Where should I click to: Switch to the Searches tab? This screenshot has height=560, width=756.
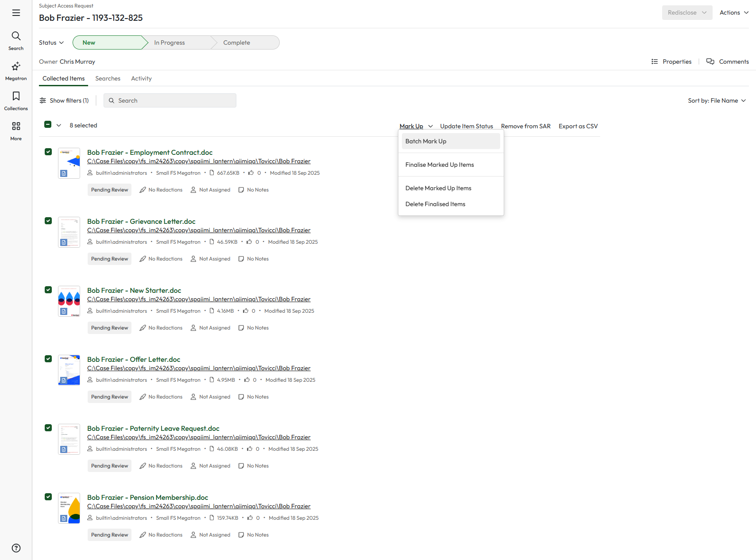click(108, 78)
